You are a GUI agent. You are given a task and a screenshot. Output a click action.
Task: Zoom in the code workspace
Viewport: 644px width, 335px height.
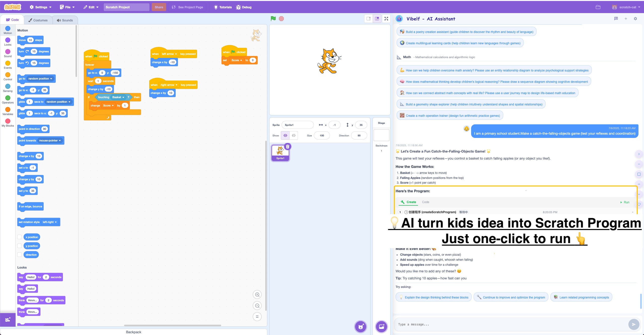(257, 294)
